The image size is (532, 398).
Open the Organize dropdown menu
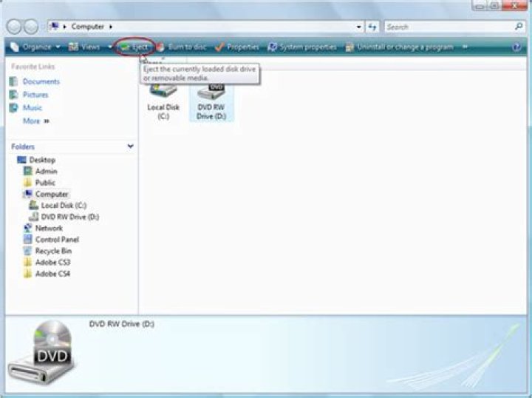click(35, 47)
